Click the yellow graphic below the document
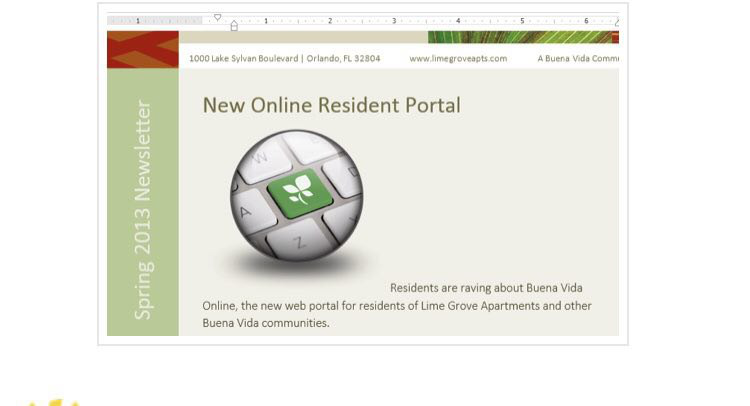This screenshot has width=750, height=406. point(55,402)
